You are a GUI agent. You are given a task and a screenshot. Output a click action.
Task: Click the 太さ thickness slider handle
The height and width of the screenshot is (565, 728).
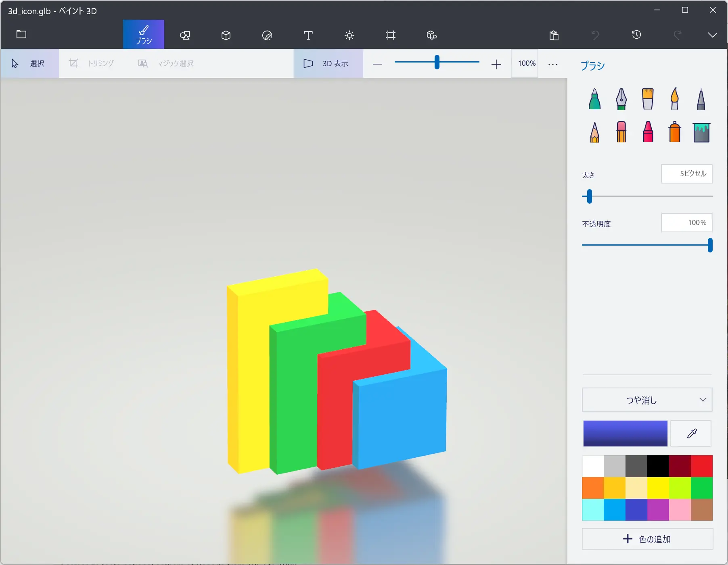click(590, 196)
